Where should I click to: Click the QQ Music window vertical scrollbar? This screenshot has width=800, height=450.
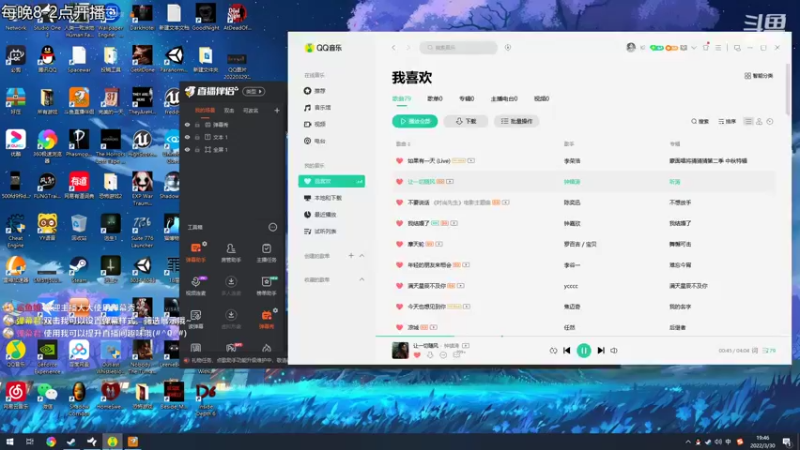click(x=788, y=92)
